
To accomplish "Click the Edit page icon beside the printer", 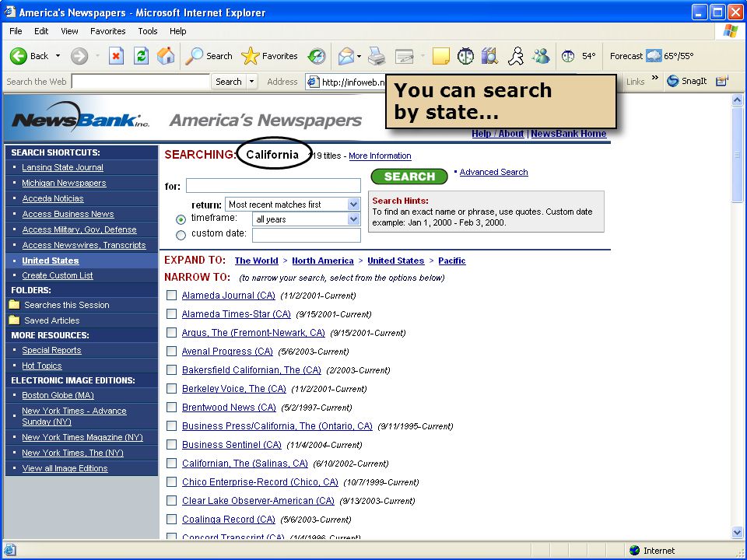I will pyautogui.click(x=405, y=56).
